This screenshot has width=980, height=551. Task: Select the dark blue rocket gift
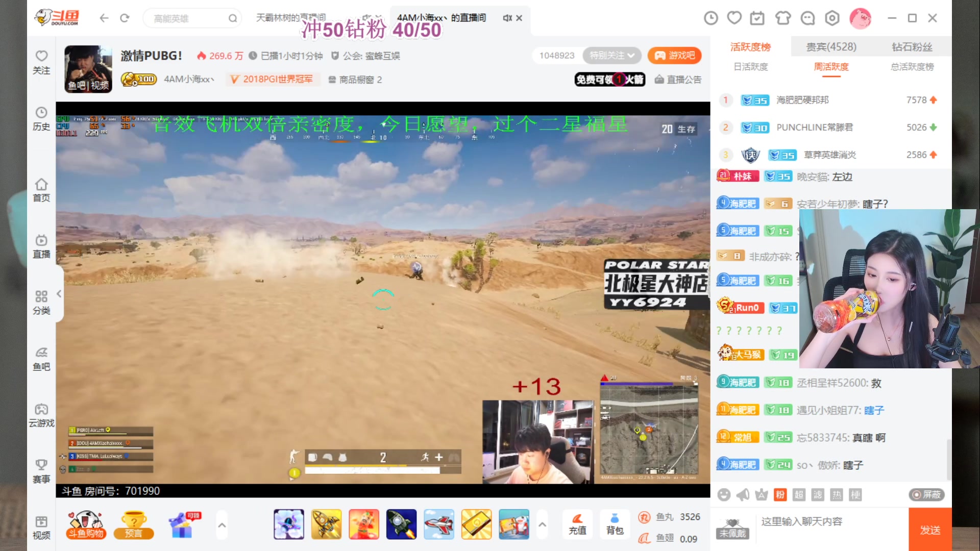tap(401, 524)
